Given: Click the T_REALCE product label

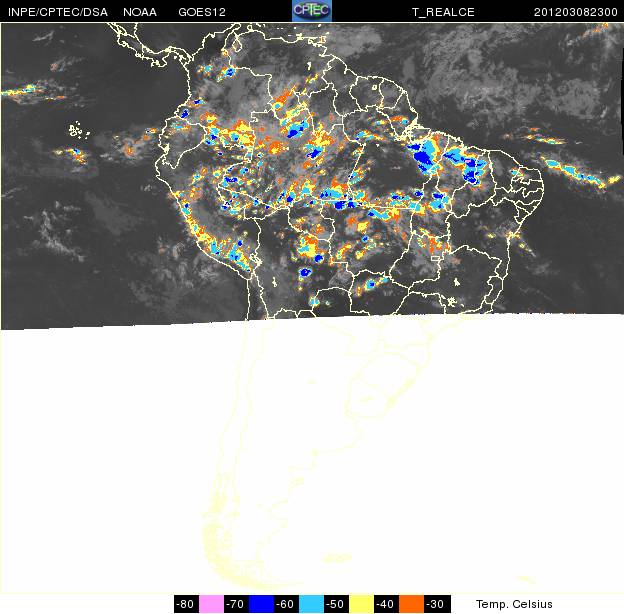Looking at the screenshot, I should point(443,12).
